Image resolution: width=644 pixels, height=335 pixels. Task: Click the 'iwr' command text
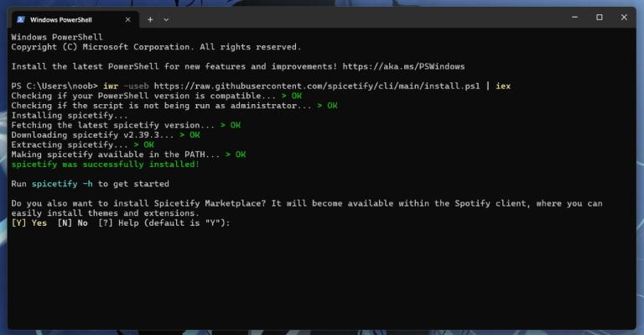(111, 86)
